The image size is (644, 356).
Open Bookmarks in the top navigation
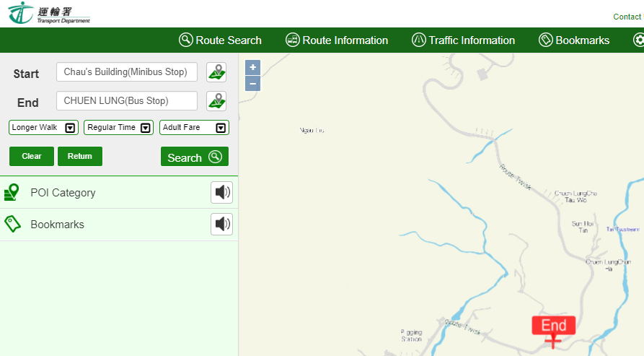574,40
